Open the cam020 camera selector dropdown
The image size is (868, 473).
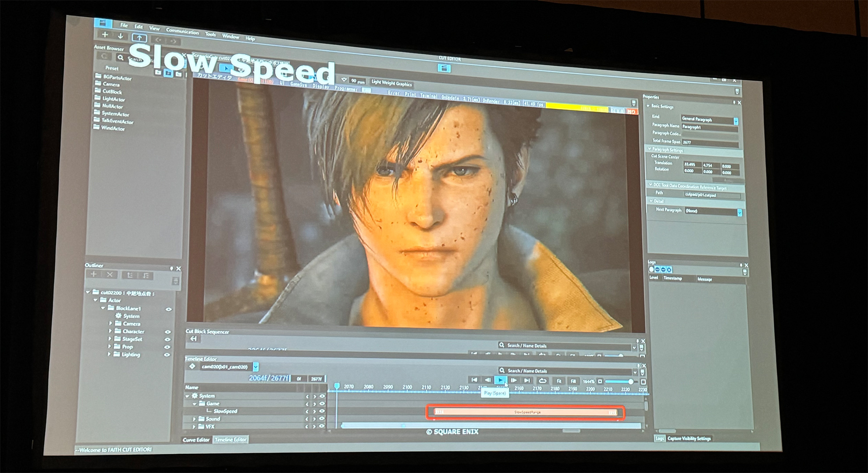pyautogui.click(x=256, y=367)
